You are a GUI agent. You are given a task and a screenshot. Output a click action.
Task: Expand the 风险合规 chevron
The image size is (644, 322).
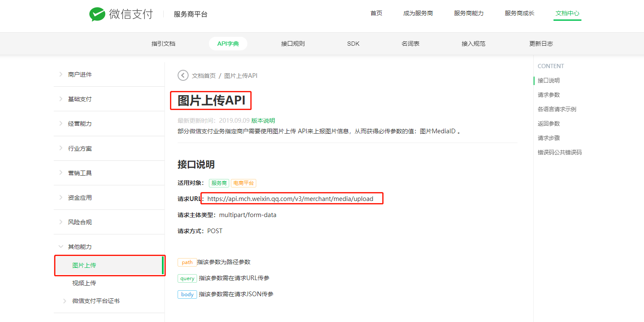60,222
